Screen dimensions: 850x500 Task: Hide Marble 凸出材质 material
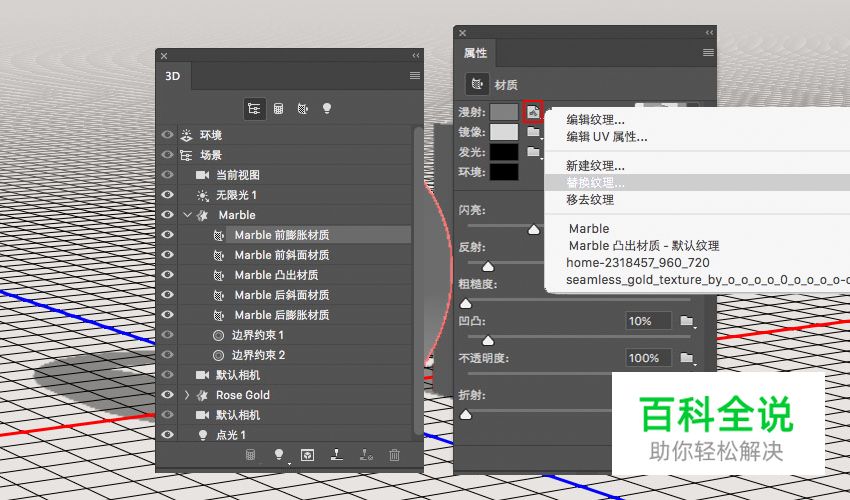pyautogui.click(x=168, y=275)
